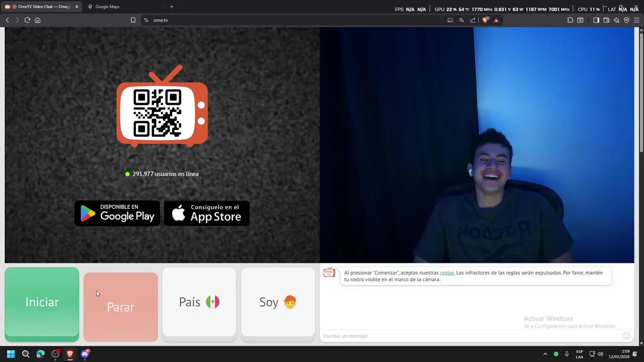Screen dimensions: 644x362
Task: Open the browser main hamburger menu
Action: [636, 20]
